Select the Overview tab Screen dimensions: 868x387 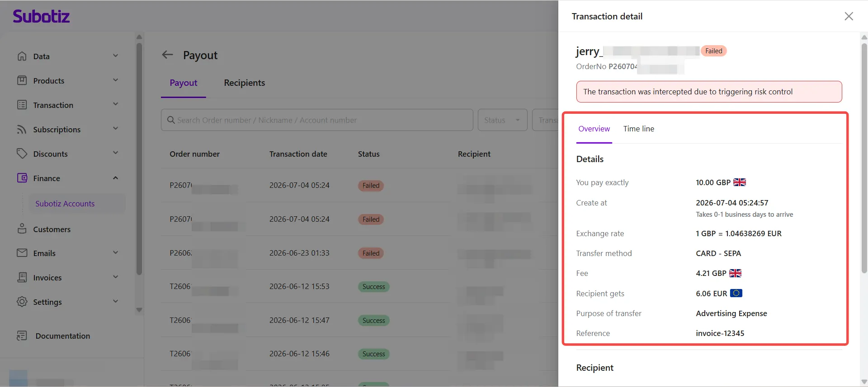click(x=594, y=129)
